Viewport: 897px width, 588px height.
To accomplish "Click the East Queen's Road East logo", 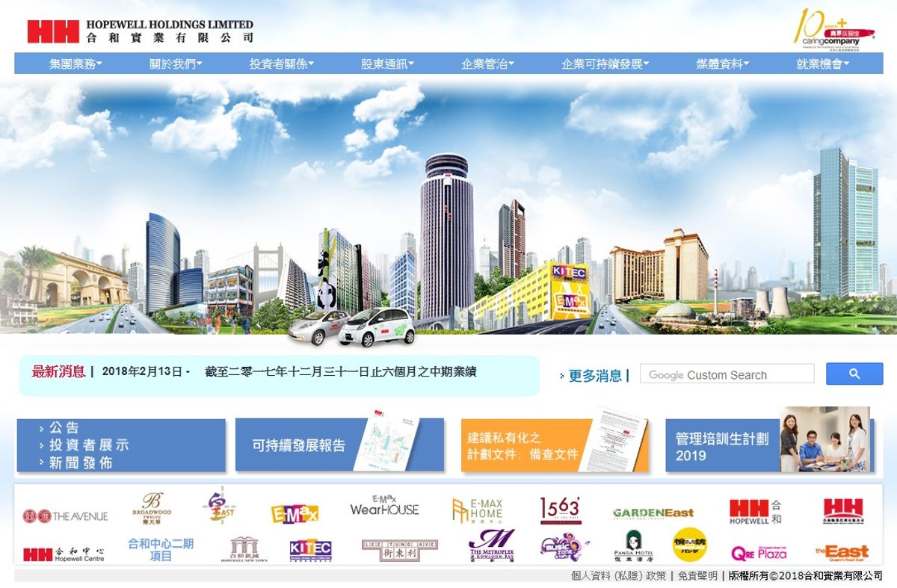I will 842,553.
